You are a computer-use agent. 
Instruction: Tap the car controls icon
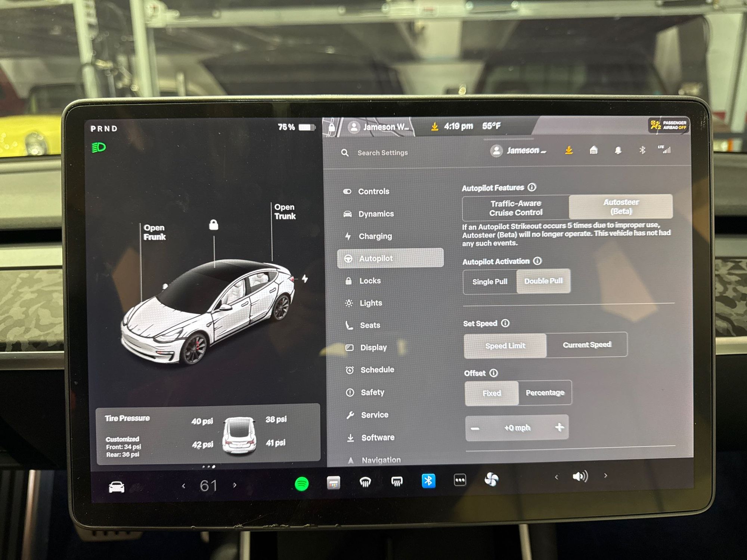[x=117, y=487]
